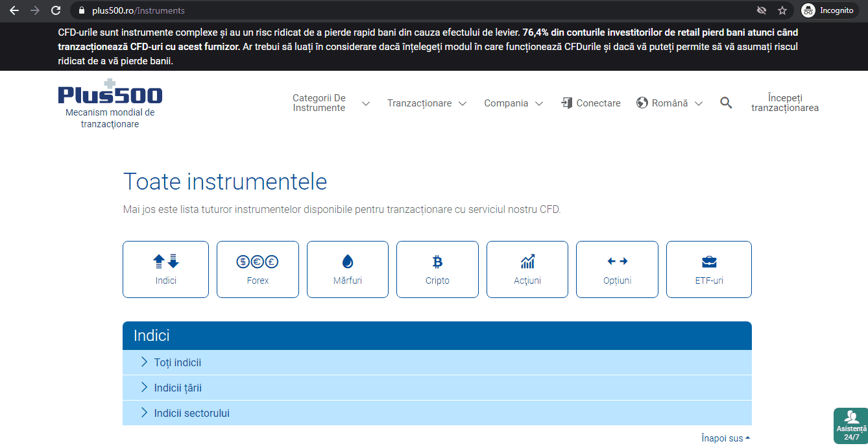Choose the Cripto bitcoin icon tile
The width and height of the screenshot is (868, 448).
pos(437,269)
